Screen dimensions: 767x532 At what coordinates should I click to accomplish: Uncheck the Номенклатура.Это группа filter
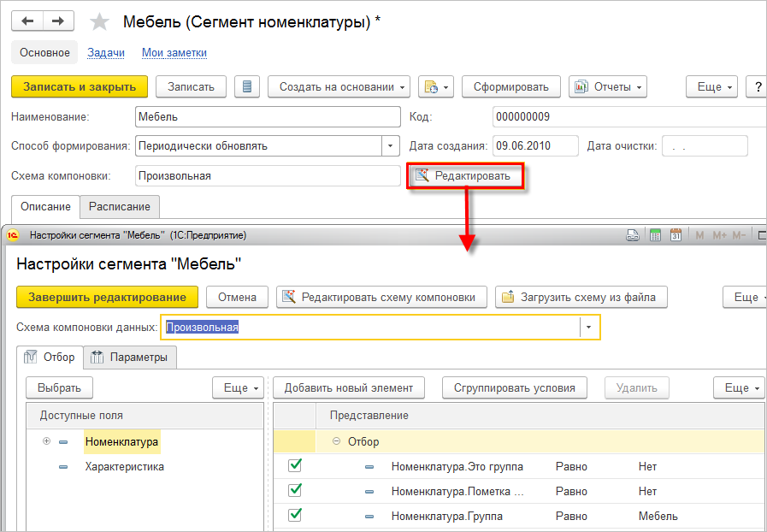296,466
